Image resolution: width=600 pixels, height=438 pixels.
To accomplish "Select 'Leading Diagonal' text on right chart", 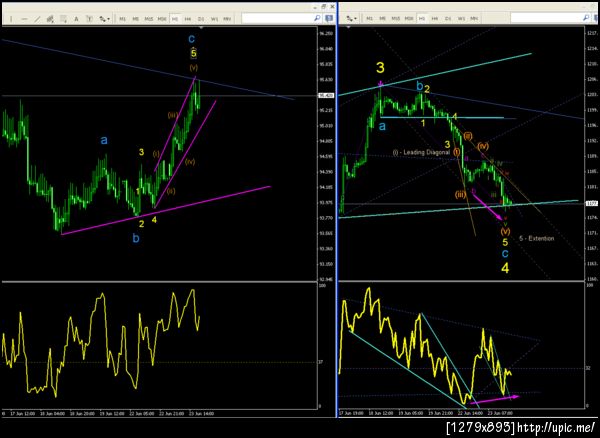I will click(x=425, y=152).
